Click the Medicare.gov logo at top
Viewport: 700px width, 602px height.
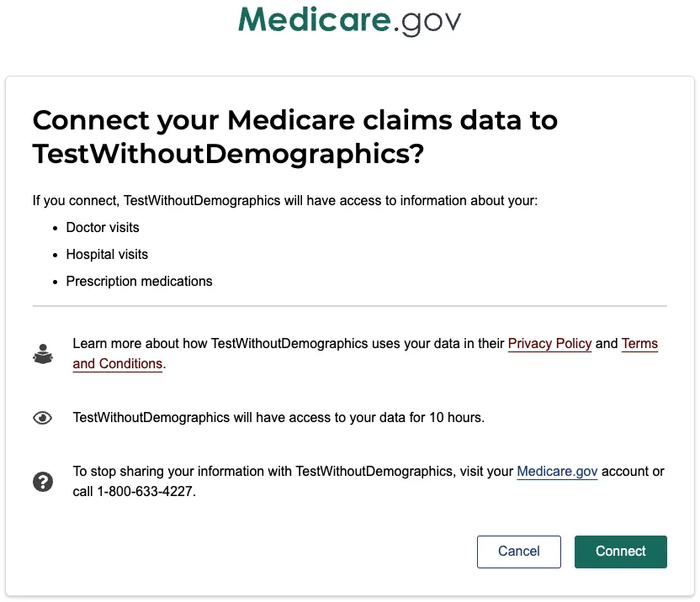point(349,19)
